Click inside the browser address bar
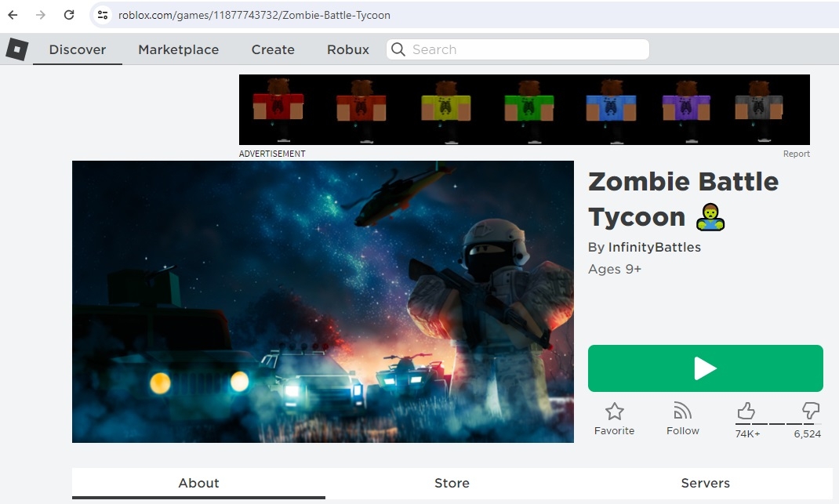This screenshot has height=504, width=839. click(x=235, y=14)
